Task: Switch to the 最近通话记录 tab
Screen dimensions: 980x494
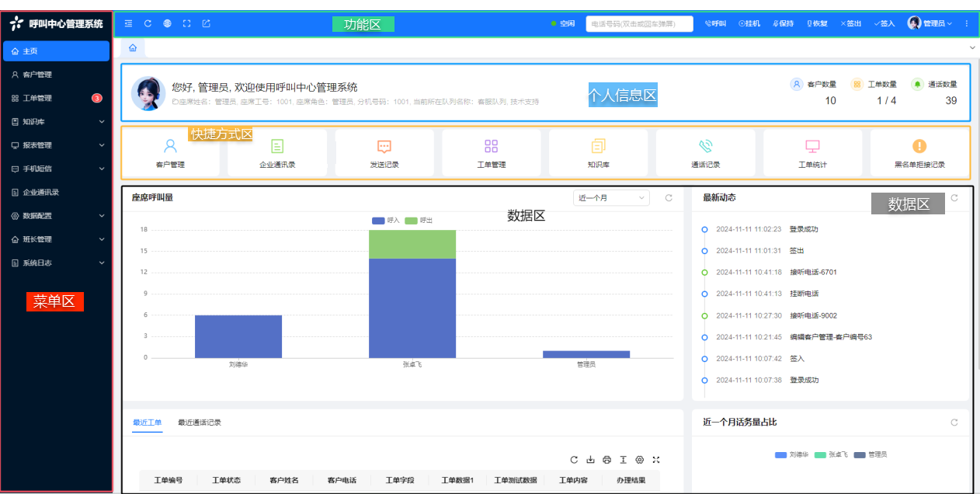Action: click(x=200, y=423)
